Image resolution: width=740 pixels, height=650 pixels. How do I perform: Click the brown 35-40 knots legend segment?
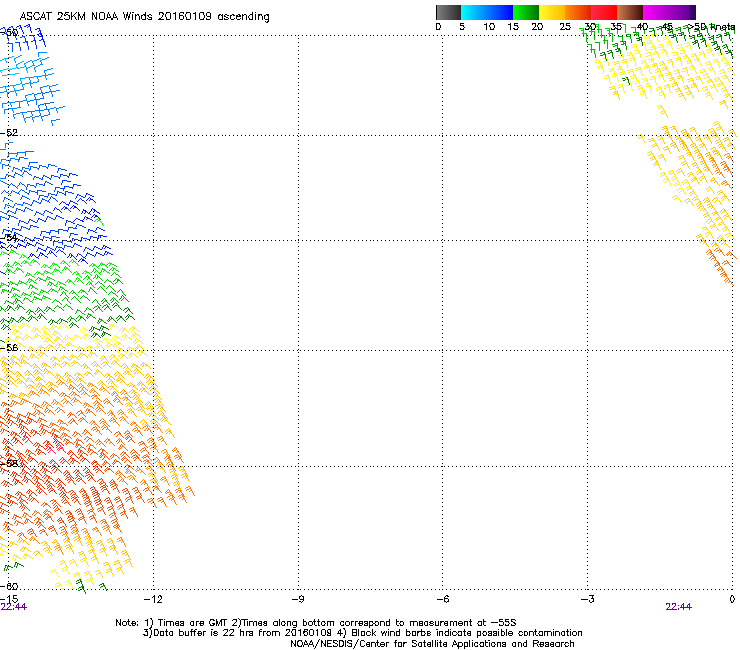[630, 12]
